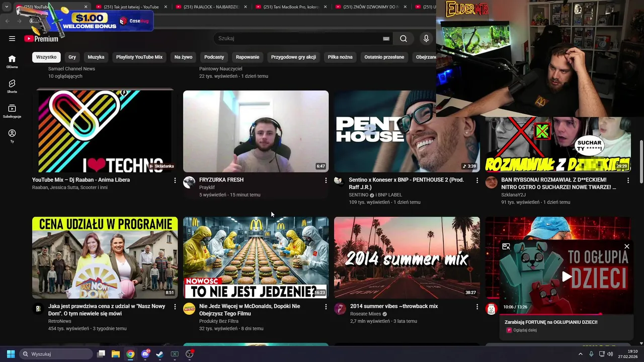Expand the miniplayer to full view
The image size is (644, 362).
506,246
